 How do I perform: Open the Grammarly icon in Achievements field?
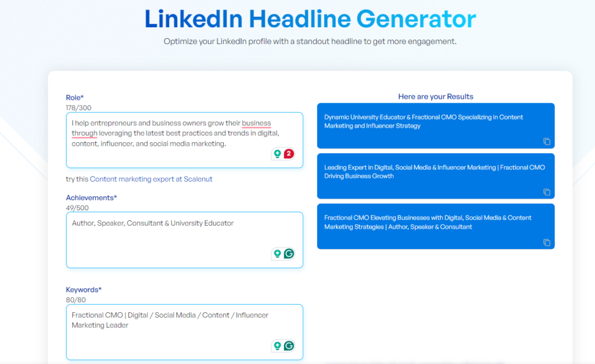pyautogui.click(x=289, y=254)
